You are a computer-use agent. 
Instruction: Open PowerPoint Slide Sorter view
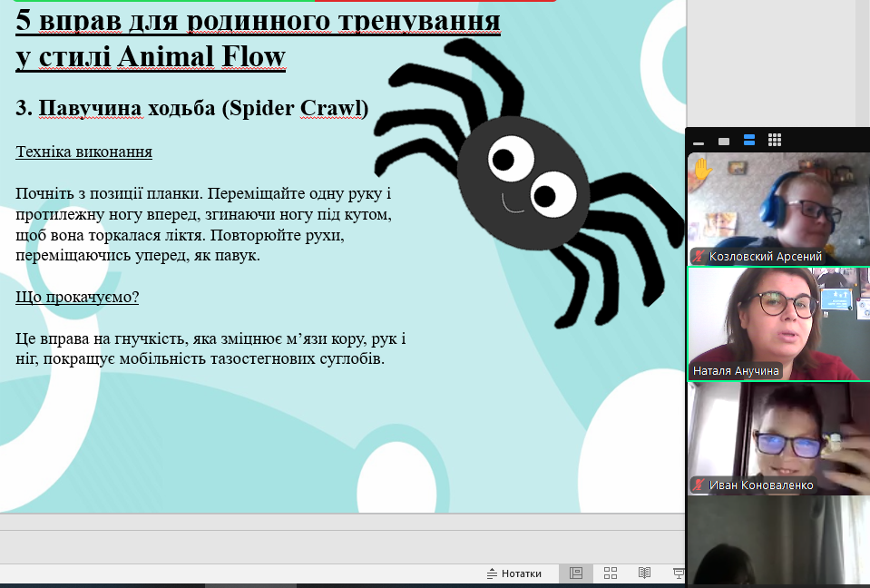(611, 573)
